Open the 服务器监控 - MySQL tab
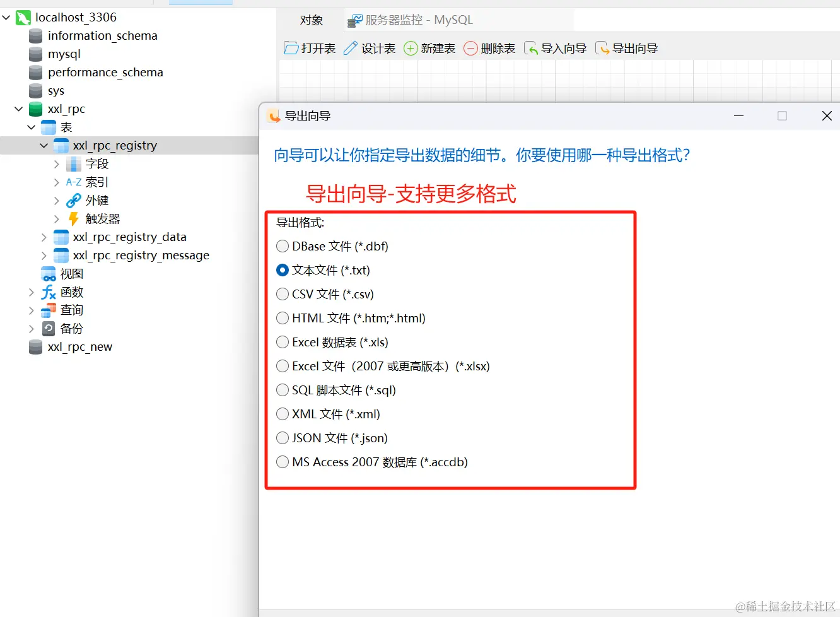 tap(411, 20)
